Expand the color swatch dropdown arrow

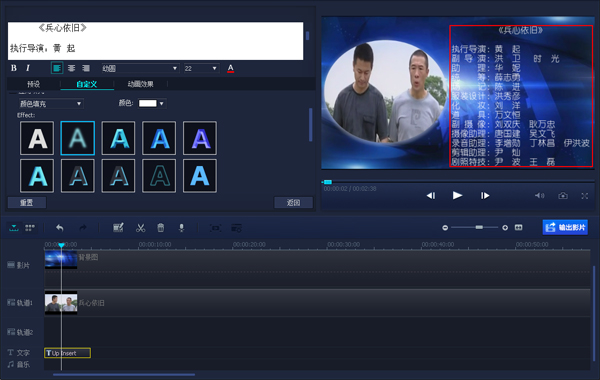pyautogui.click(x=161, y=103)
